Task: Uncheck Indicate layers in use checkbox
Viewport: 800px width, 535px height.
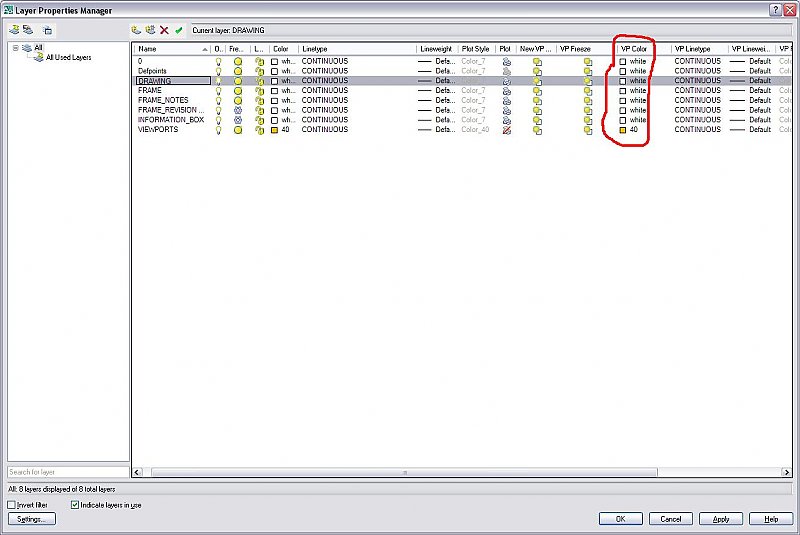Action: tap(75, 504)
